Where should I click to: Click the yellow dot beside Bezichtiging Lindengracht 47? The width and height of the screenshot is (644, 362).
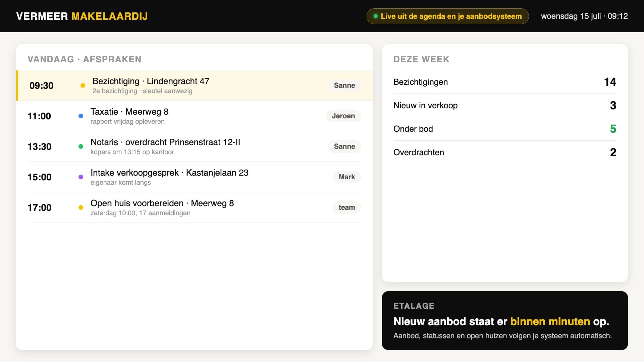click(83, 85)
